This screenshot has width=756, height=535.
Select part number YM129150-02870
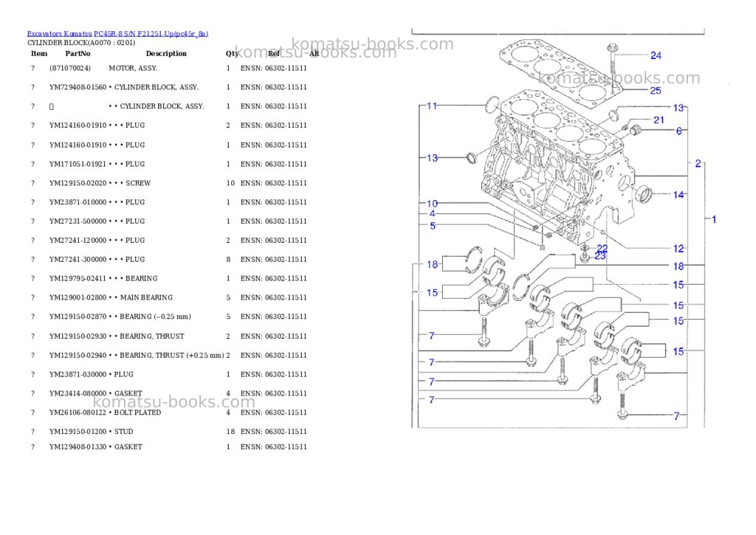78,317
